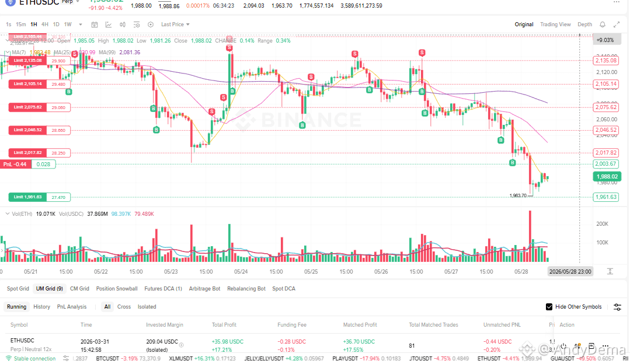
Task: Show the Running bots list
Action: 16,307
